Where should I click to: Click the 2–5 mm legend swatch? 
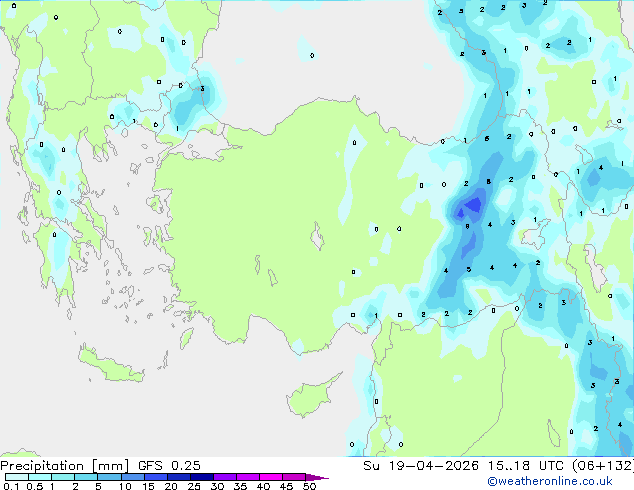(86, 477)
